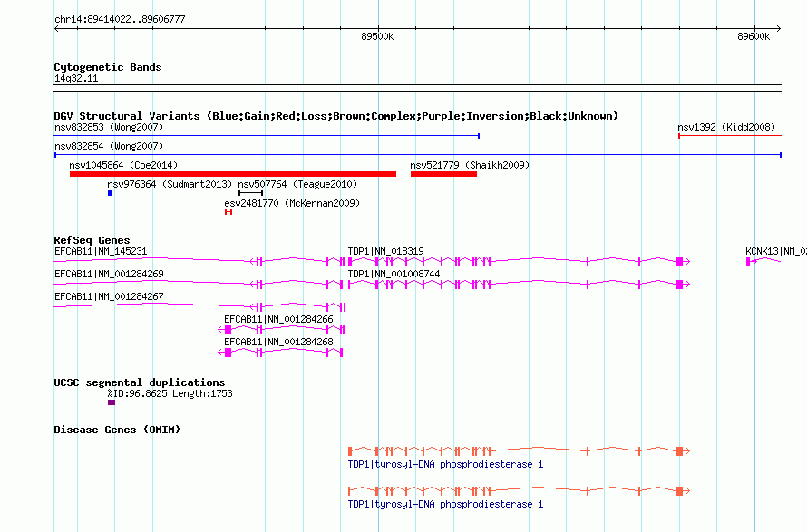
Task: Click the nsv976364 (Sudmant2013) label
Action: (170, 184)
